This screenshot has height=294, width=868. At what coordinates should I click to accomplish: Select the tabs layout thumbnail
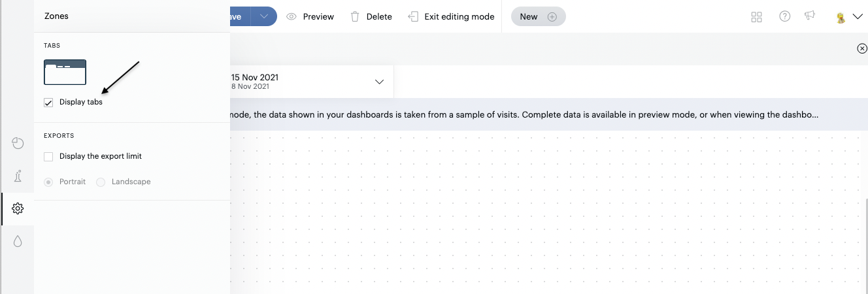tap(65, 73)
